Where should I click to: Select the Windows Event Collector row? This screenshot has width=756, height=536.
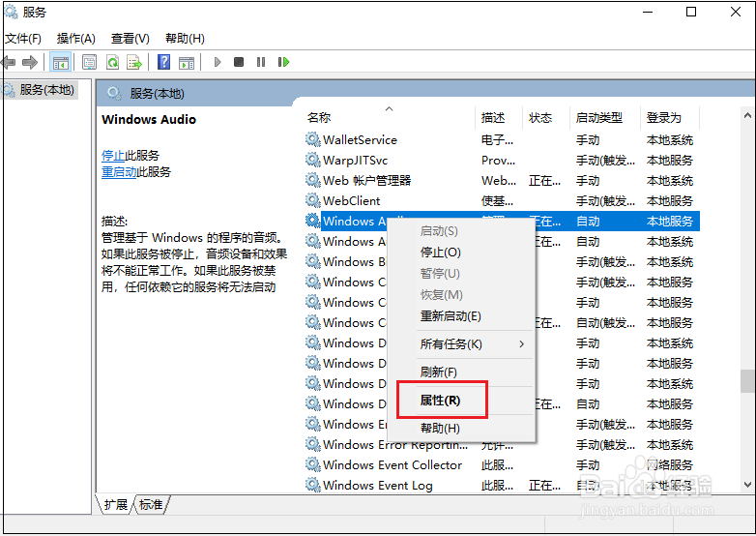502,465
